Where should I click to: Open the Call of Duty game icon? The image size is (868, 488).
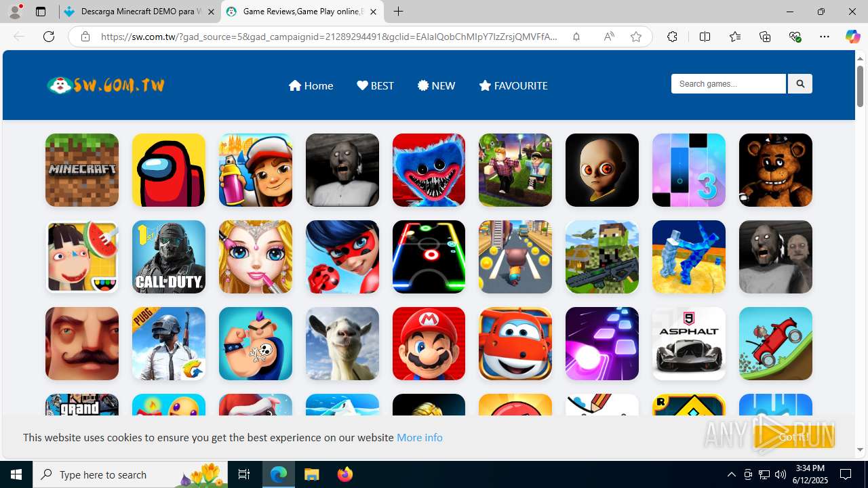169,257
